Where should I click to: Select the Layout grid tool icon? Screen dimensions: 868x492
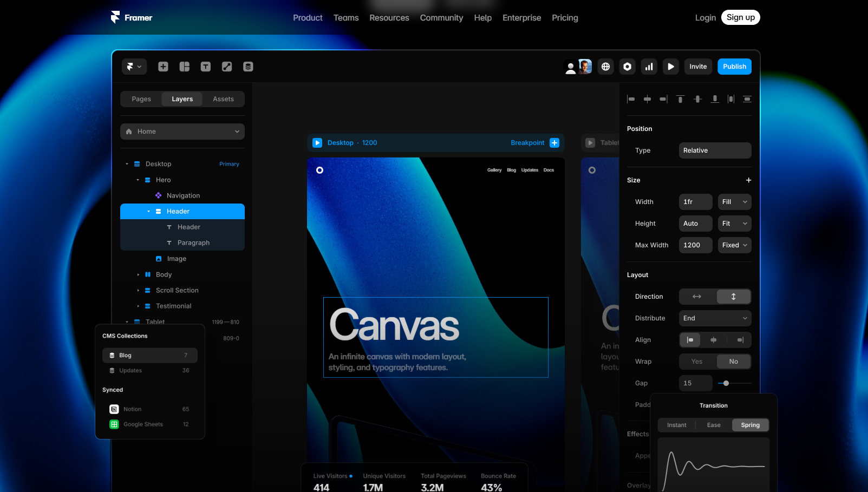tap(185, 67)
